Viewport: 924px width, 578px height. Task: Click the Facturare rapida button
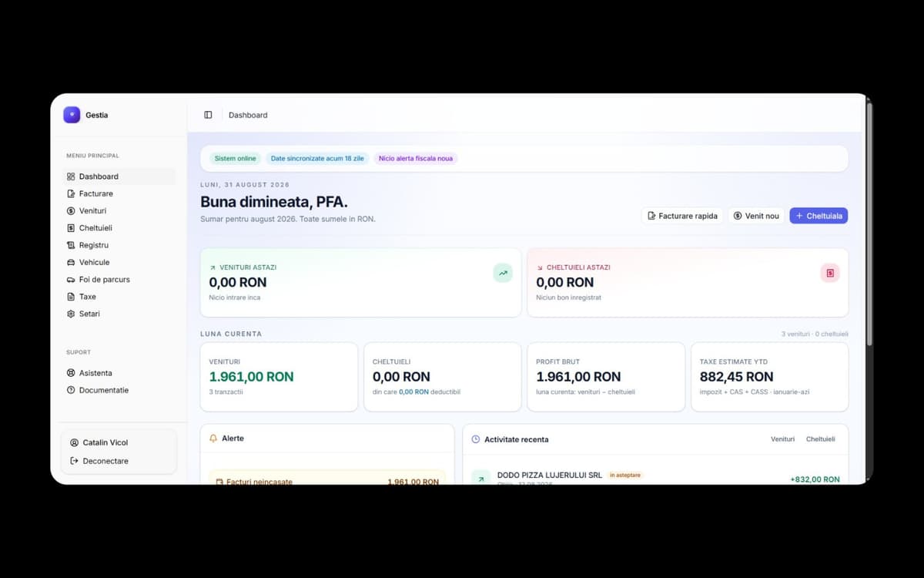point(682,216)
